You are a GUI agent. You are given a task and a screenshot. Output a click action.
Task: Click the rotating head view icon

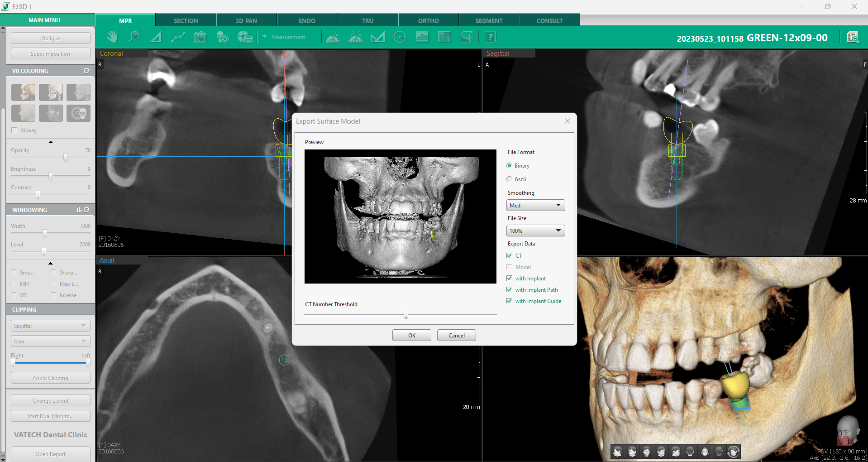734,452
